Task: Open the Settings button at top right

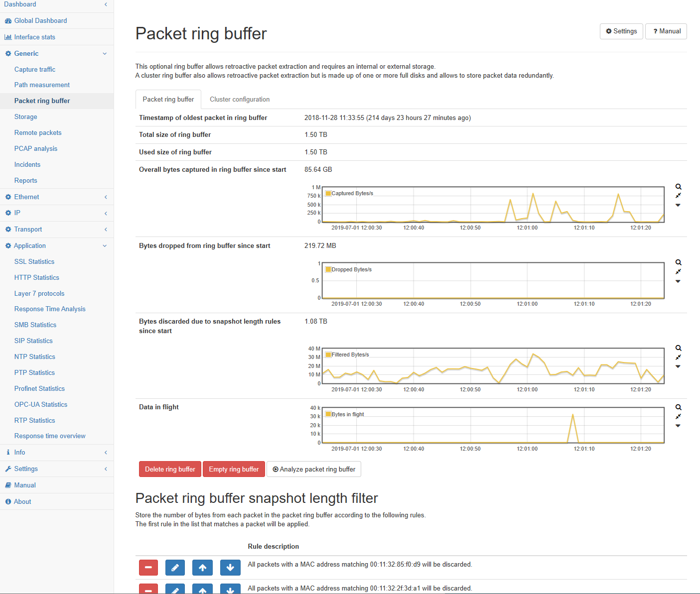Action: (x=621, y=31)
